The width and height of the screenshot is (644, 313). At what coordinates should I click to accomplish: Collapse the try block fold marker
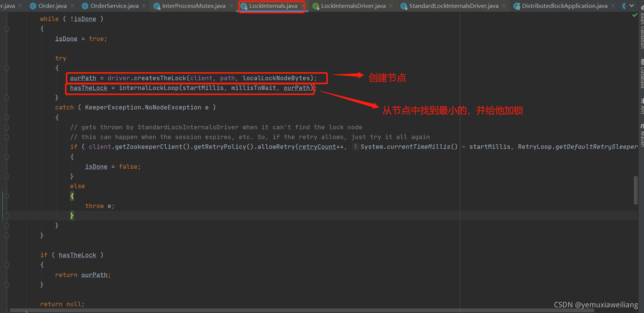[7, 68]
